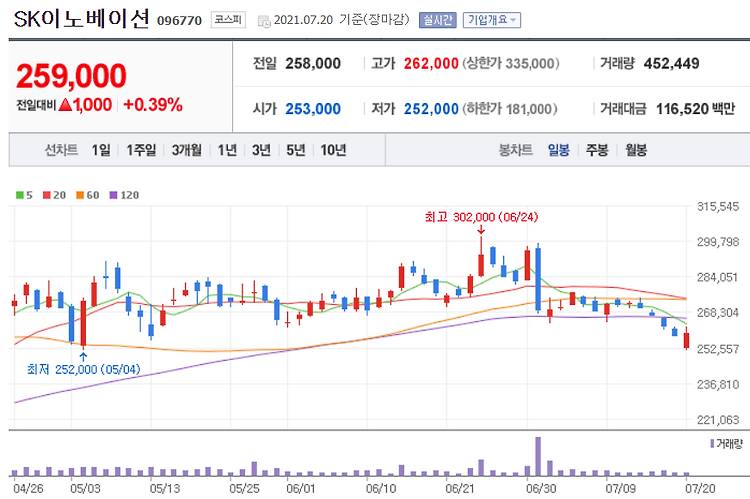Click the 거래량 value 452,449
Viewport: 750px width, 499px height.
point(672,64)
